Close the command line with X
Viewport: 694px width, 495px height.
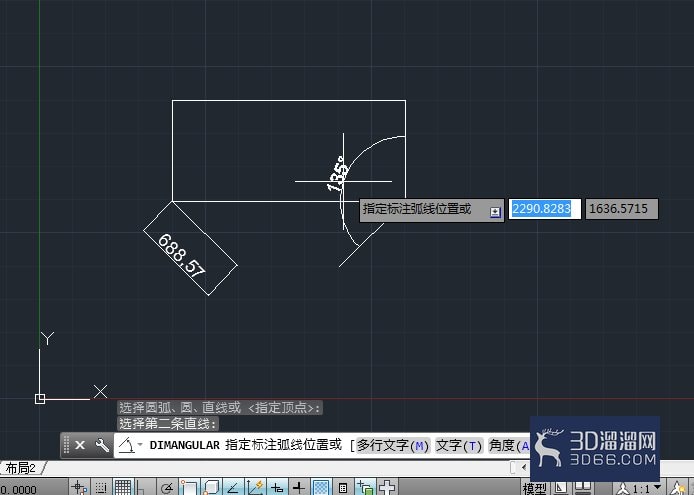(80, 445)
